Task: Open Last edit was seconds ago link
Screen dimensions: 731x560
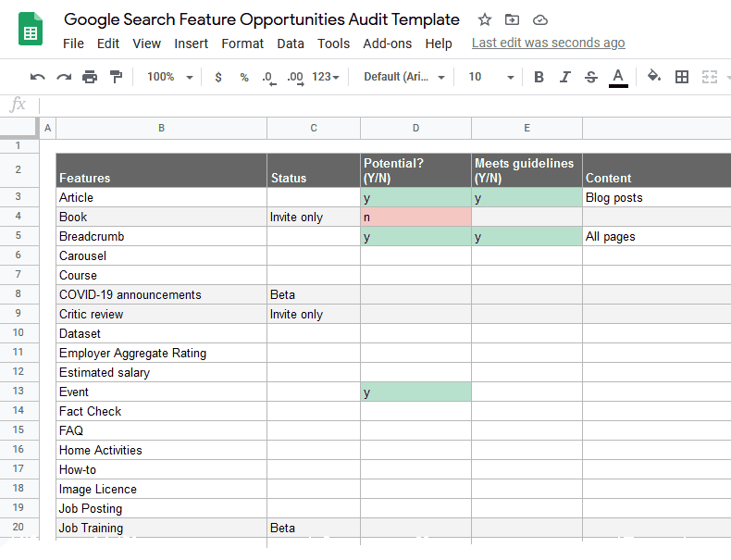Action: (x=548, y=43)
